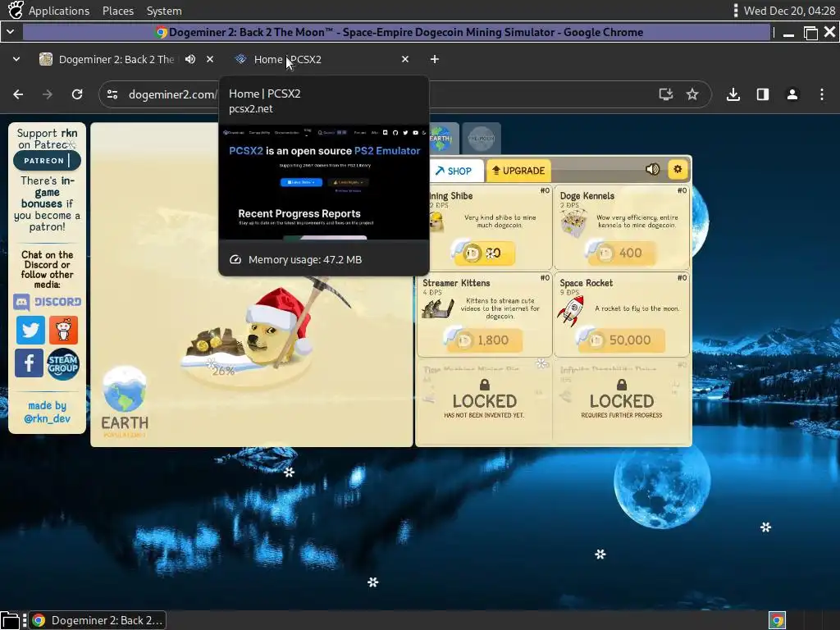This screenshot has height=630, width=840.
Task: Switch to the Shop tab
Action: (454, 171)
